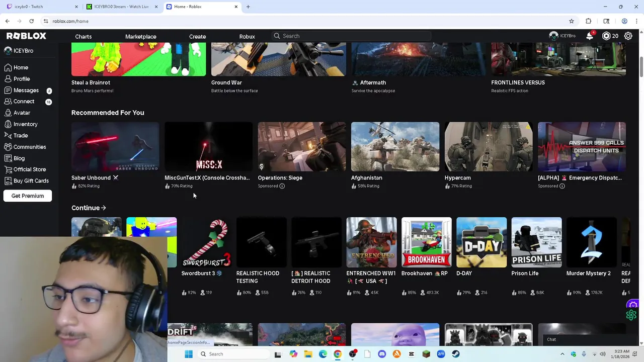644x362 pixels.
Task: Click the Inventory icon in sidebar
Action: click(x=8, y=124)
